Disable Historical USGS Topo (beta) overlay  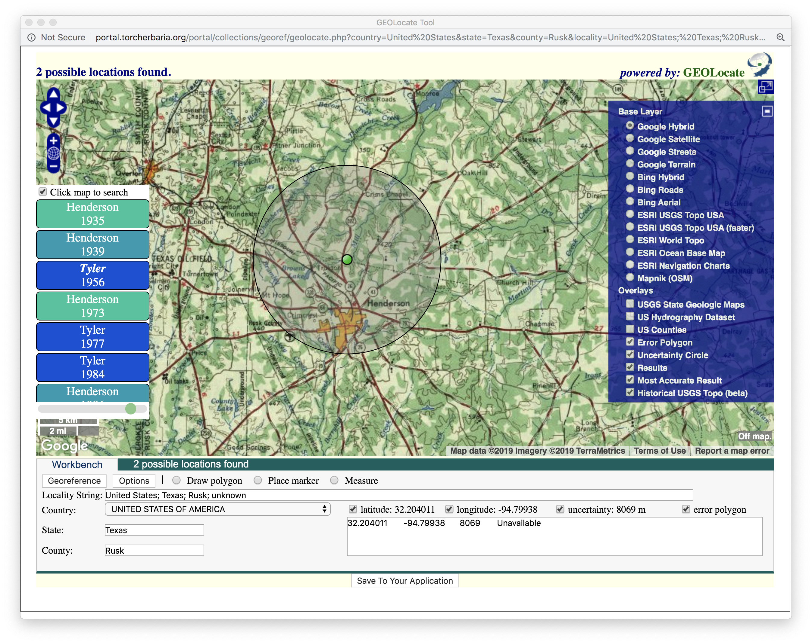click(x=630, y=392)
